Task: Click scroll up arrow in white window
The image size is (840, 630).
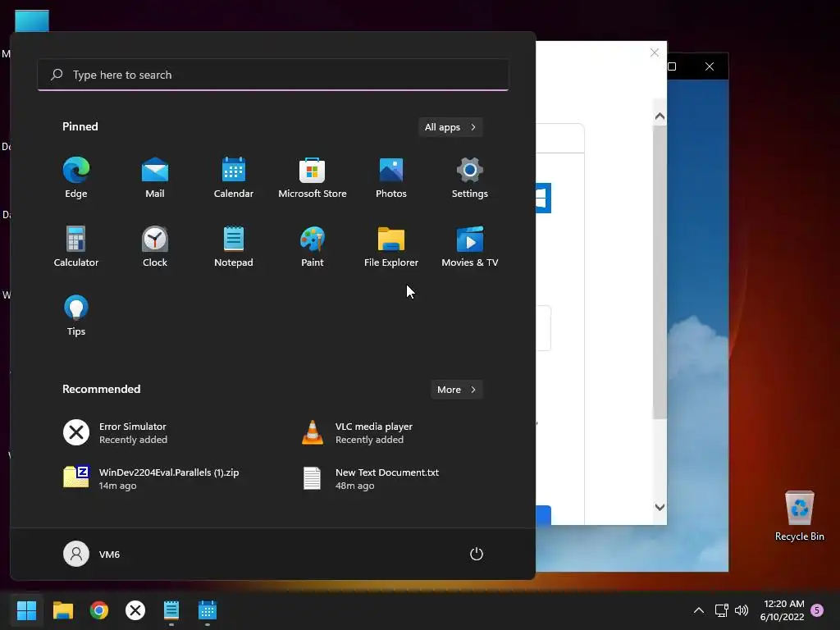Action: click(660, 116)
